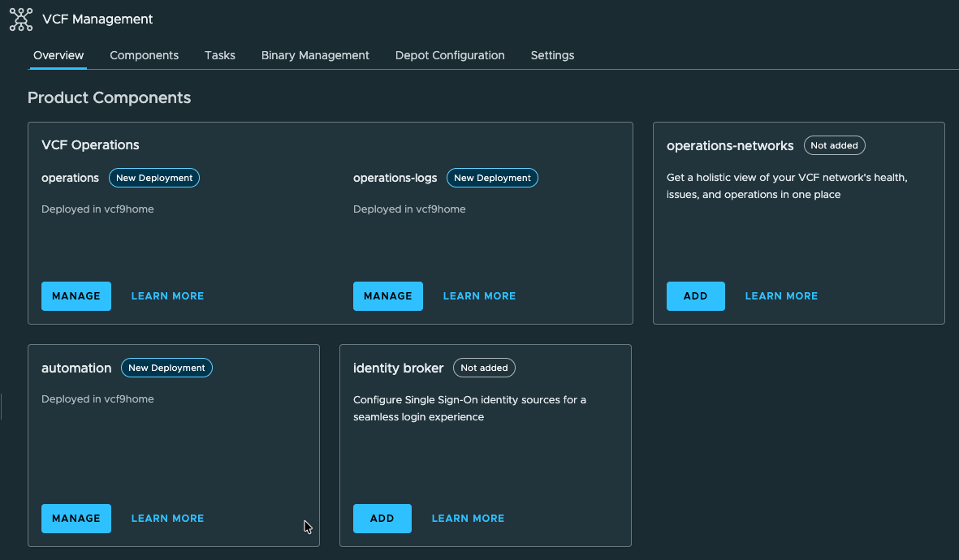Open Learn More link for operations-logs
Screen dimensions: 959x560
tap(479, 296)
